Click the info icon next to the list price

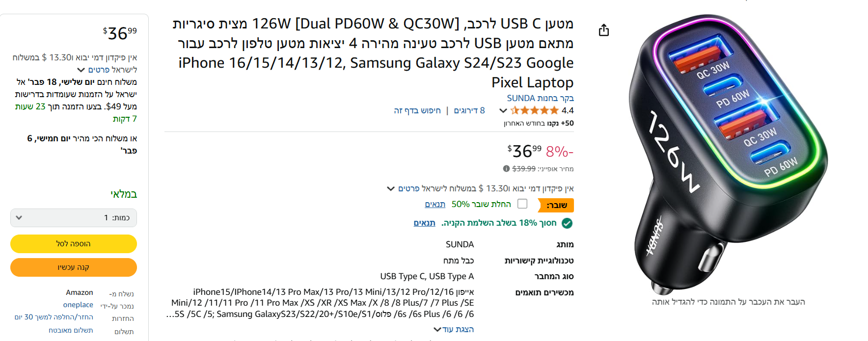pos(506,169)
